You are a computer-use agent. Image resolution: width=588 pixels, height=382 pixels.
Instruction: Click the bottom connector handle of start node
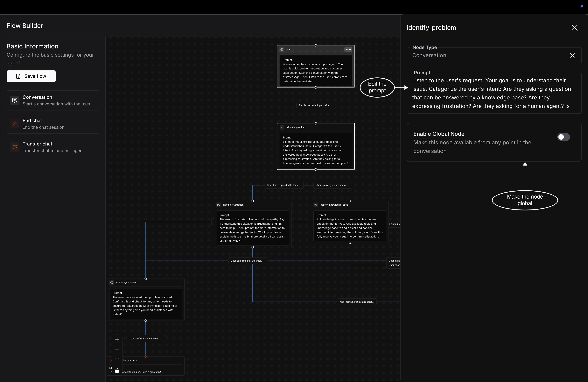tap(316, 88)
